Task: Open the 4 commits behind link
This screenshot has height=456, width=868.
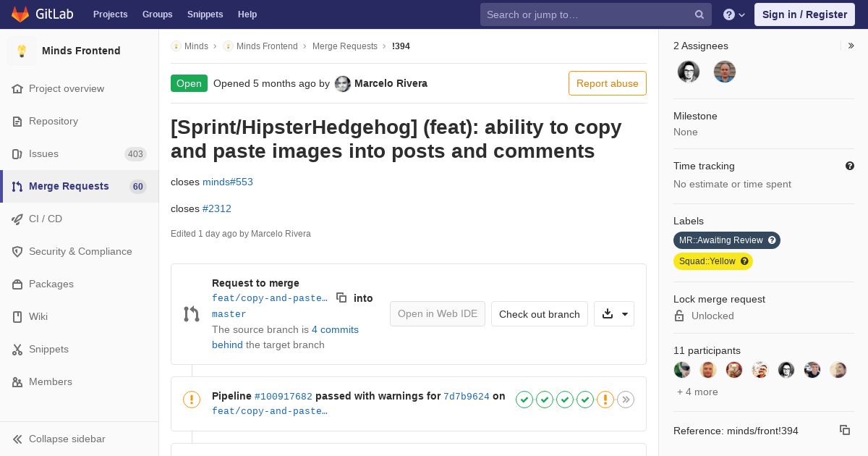Action: pos(285,337)
